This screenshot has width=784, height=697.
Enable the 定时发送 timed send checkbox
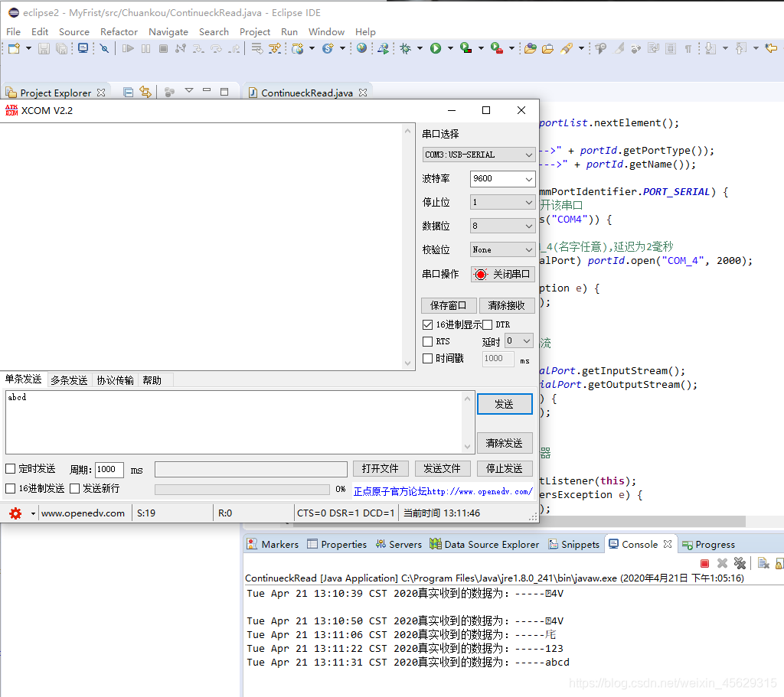click(x=11, y=469)
